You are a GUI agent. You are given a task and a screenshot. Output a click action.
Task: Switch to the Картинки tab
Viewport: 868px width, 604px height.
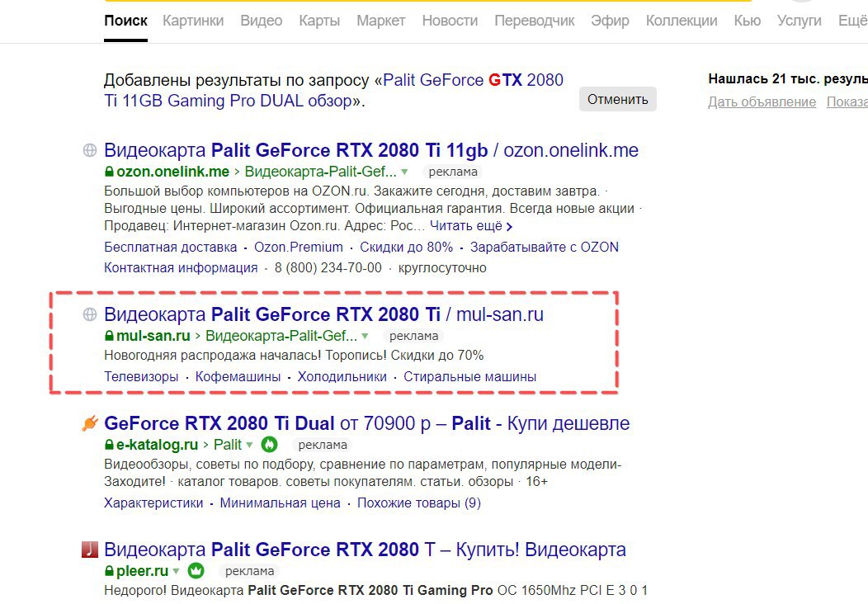coord(193,21)
